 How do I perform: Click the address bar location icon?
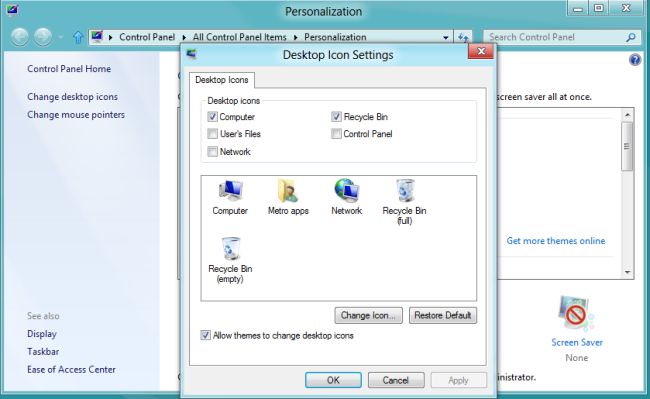tap(97, 37)
